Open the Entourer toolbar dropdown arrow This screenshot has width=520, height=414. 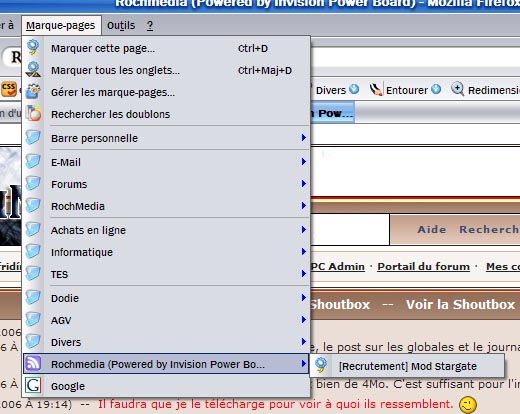click(x=436, y=89)
